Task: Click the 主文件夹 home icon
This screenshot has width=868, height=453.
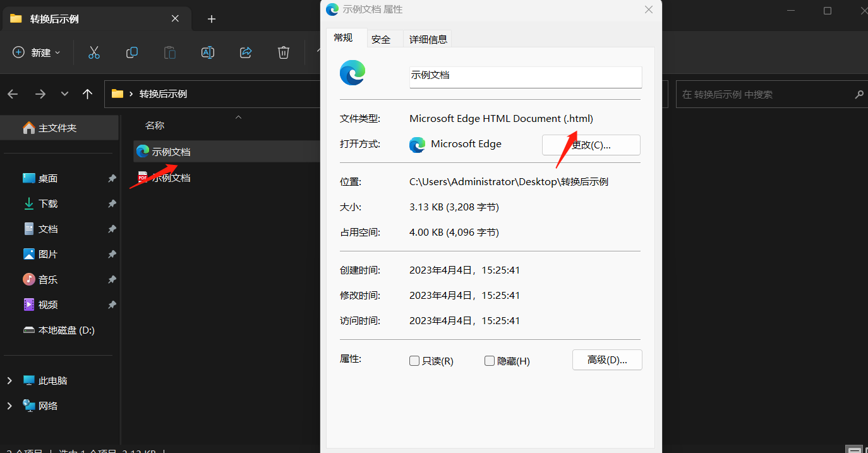Action: click(29, 127)
